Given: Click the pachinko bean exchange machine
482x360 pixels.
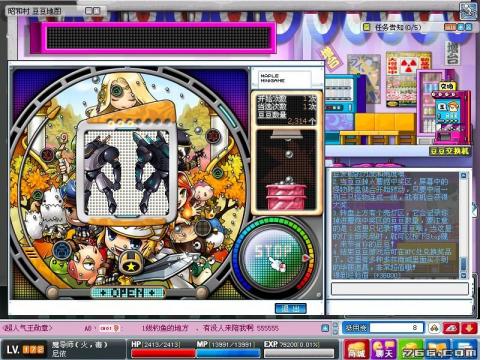Looking at the screenshot, I should 450,113.
